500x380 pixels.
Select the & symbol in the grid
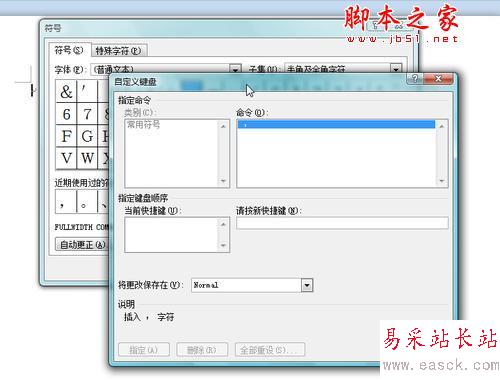coord(66,91)
